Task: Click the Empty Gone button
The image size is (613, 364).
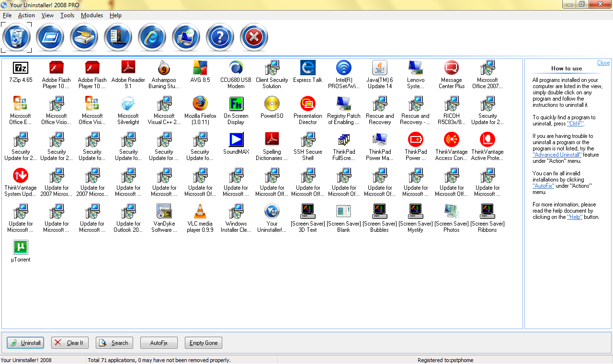Action: click(x=204, y=343)
